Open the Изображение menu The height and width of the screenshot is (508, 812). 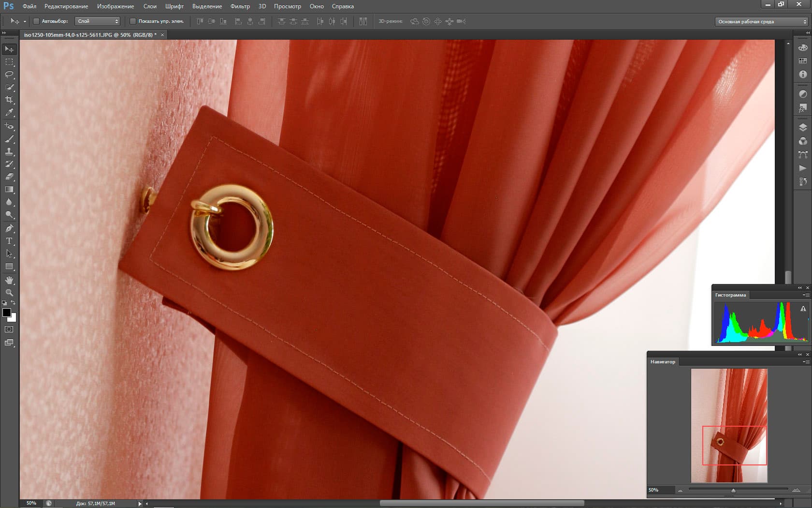tap(116, 6)
